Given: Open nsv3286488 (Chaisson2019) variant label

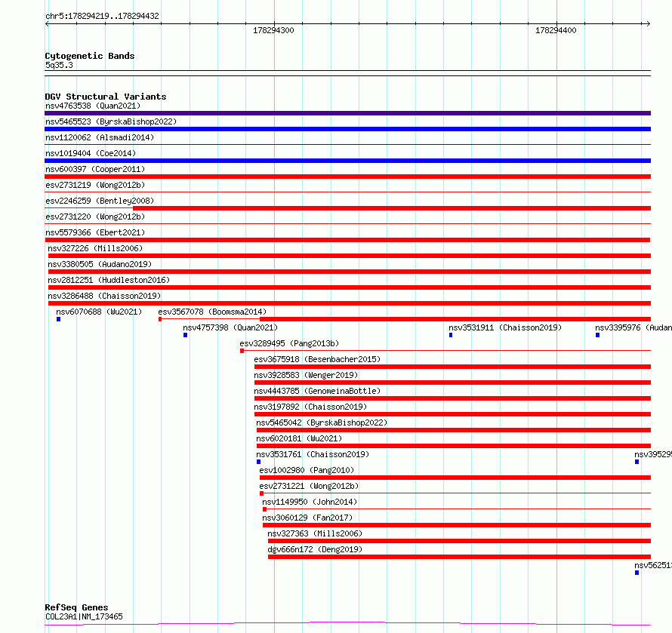Looking at the screenshot, I should tap(104, 296).
